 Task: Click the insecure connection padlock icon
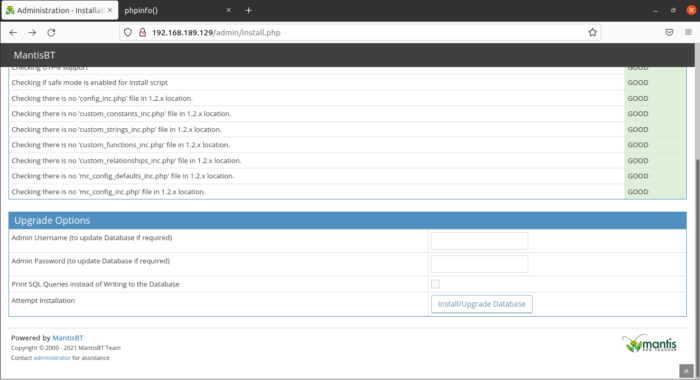tap(142, 33)
